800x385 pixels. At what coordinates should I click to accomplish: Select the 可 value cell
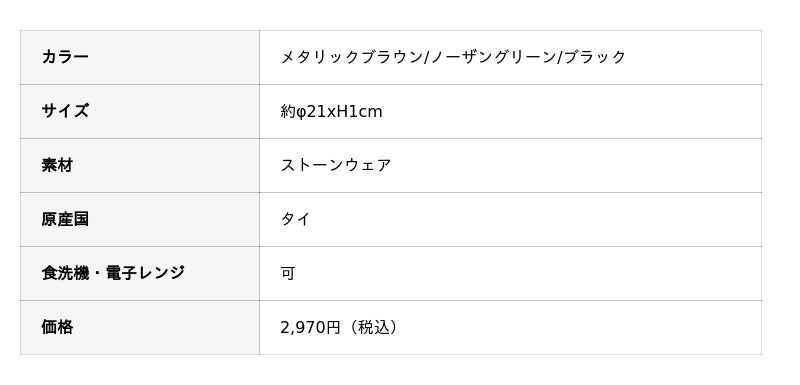(510, 273)
